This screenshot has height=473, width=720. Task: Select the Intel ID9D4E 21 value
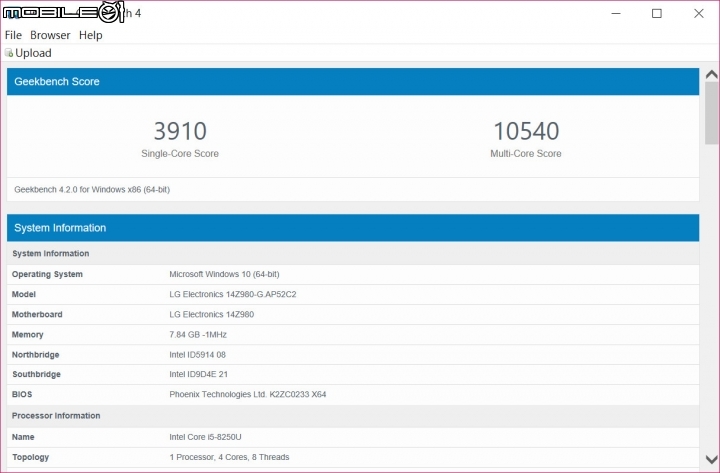[x=198, y=374]
